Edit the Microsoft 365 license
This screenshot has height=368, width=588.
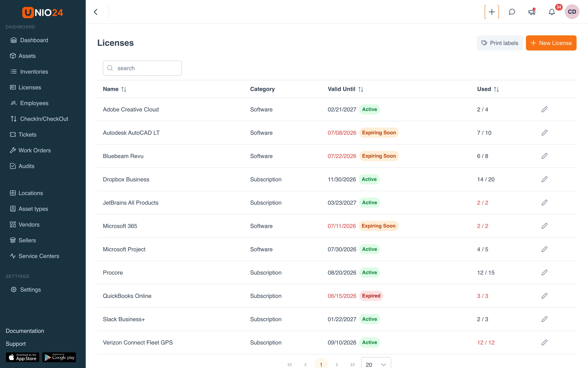544,226
